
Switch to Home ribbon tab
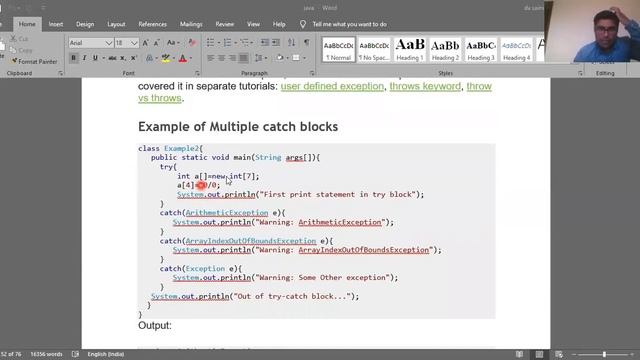[27, 24]
